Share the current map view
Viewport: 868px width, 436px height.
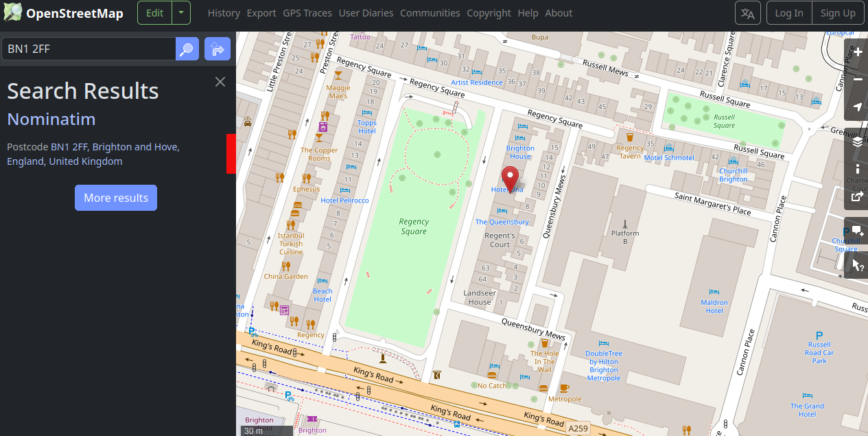coord(856,197)
